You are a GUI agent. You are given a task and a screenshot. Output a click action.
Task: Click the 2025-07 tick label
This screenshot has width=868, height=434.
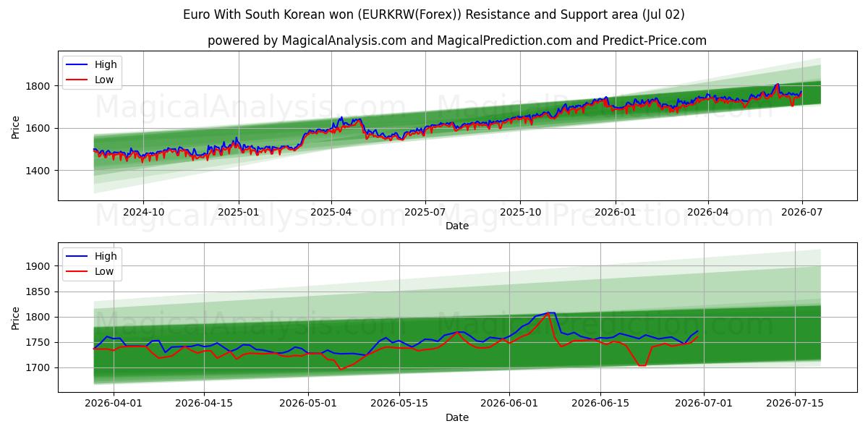click(x=425, y=212)
